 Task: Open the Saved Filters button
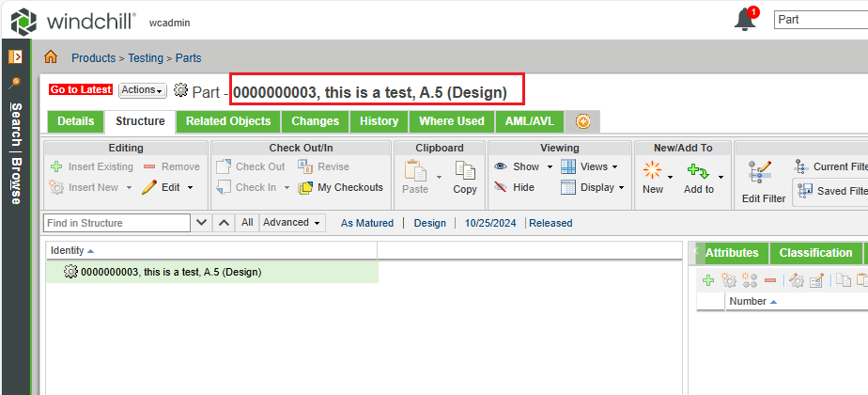click(x=829, y=191)
